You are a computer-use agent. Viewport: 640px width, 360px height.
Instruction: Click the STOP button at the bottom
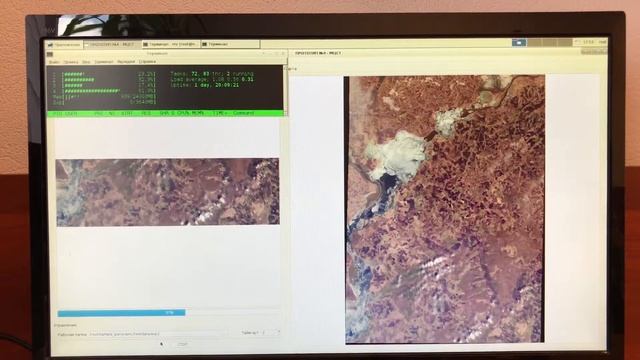click(x=182, y=344)
